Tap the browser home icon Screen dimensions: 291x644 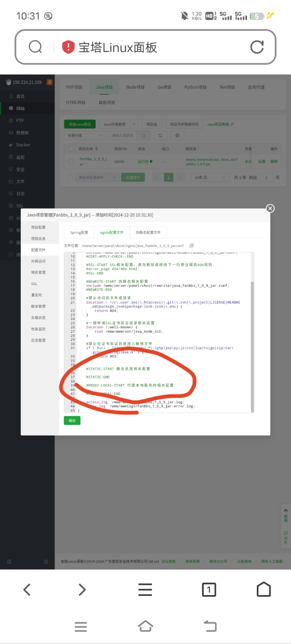click(264, 589)
